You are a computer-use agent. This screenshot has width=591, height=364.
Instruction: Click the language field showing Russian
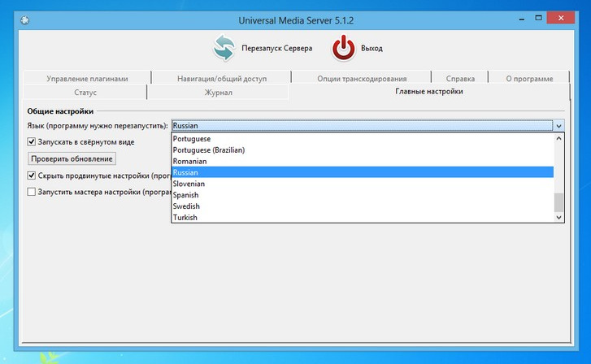click(x=363, y=126)
